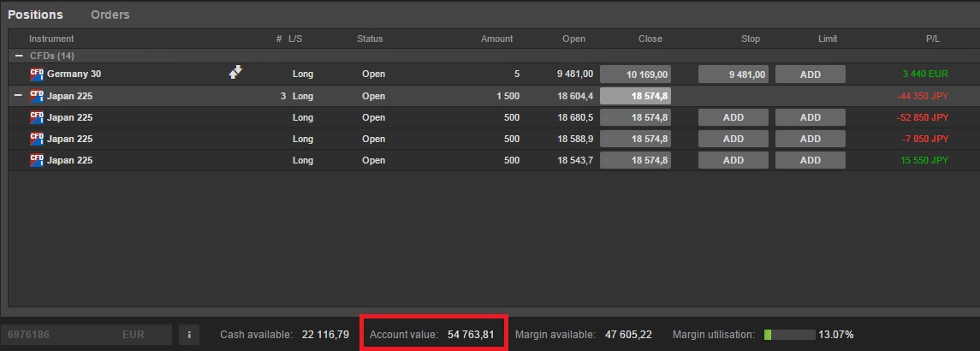Add a limit to the Germany 30 position
Viewport: 980px width, 351px height.
pos(810,74)
